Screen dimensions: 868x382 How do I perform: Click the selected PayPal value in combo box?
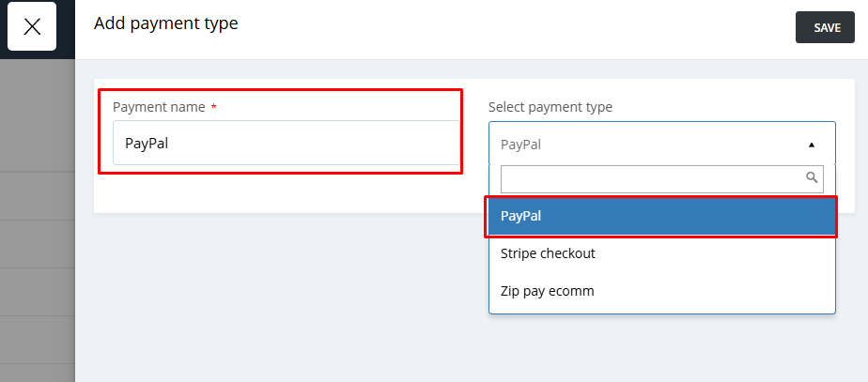(521, 145)
